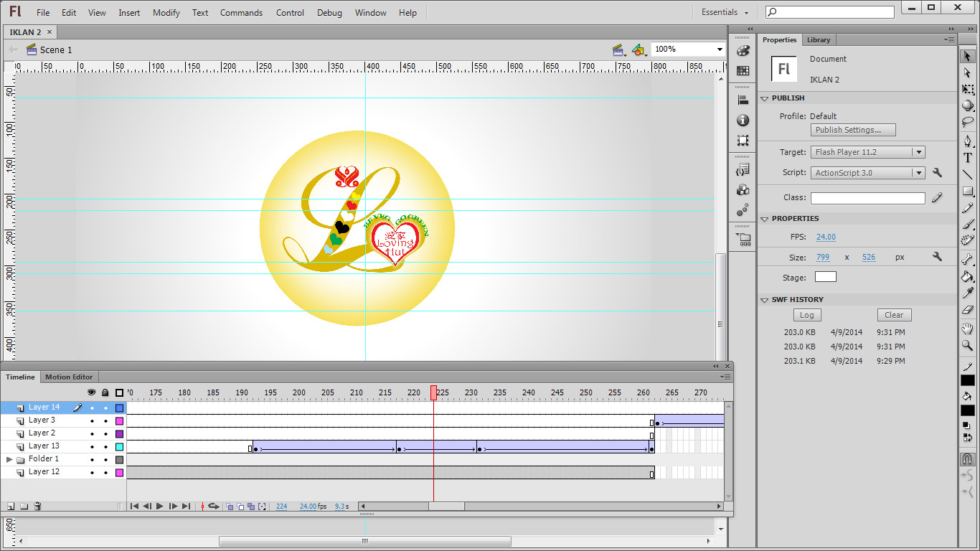Select the Lasso tool
Screen dimensions: 980x551
pos(967,122)
